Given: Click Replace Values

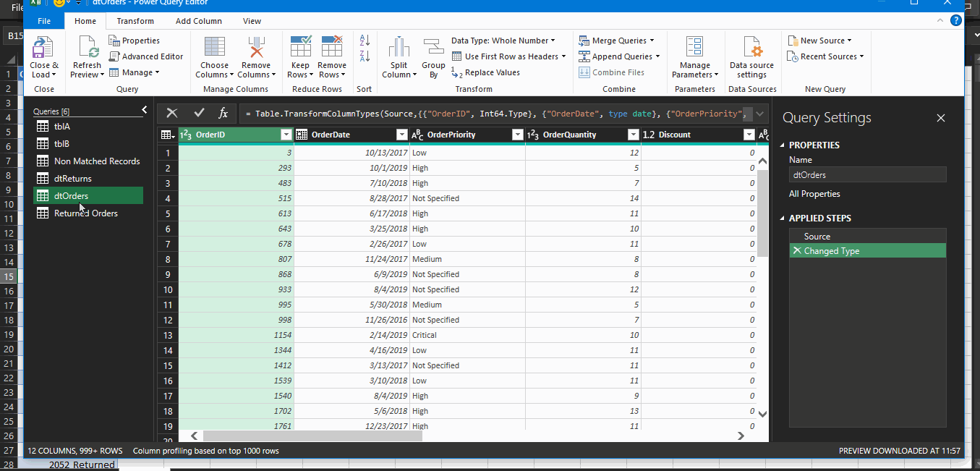Looking at the screenshot, I should pos(485,72).
